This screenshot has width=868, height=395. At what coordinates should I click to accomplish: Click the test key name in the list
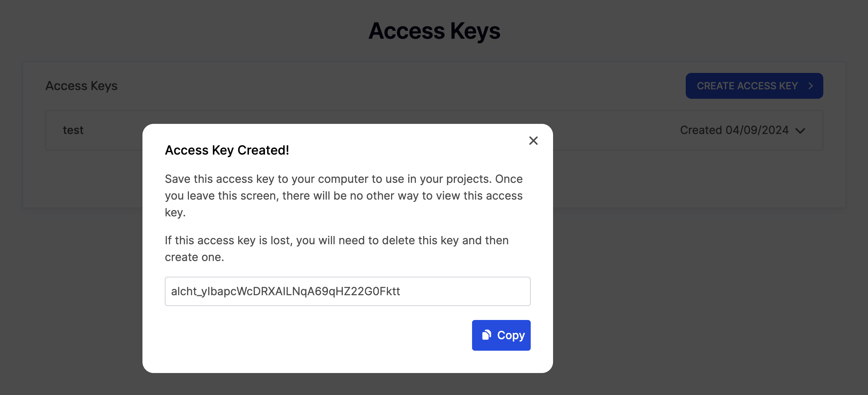coord(73,130)
